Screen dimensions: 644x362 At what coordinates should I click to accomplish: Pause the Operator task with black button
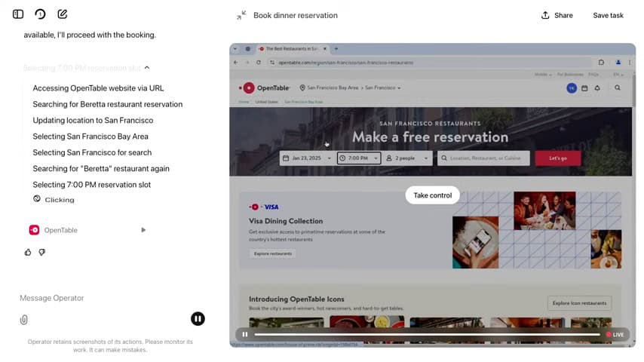pyautogui.click(x=198, y=319)
